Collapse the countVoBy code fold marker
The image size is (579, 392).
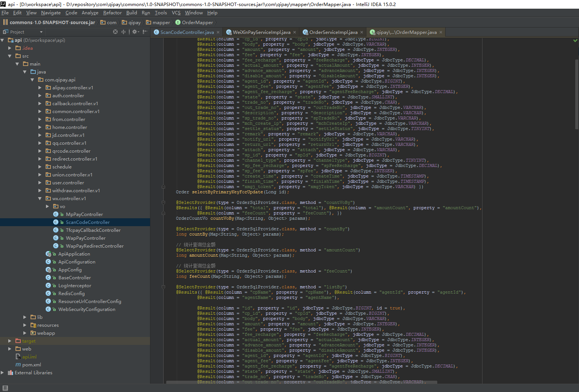[163, 202]
